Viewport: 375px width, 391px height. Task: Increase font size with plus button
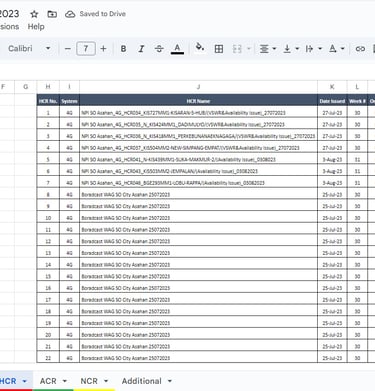click(x=103, y=49)
